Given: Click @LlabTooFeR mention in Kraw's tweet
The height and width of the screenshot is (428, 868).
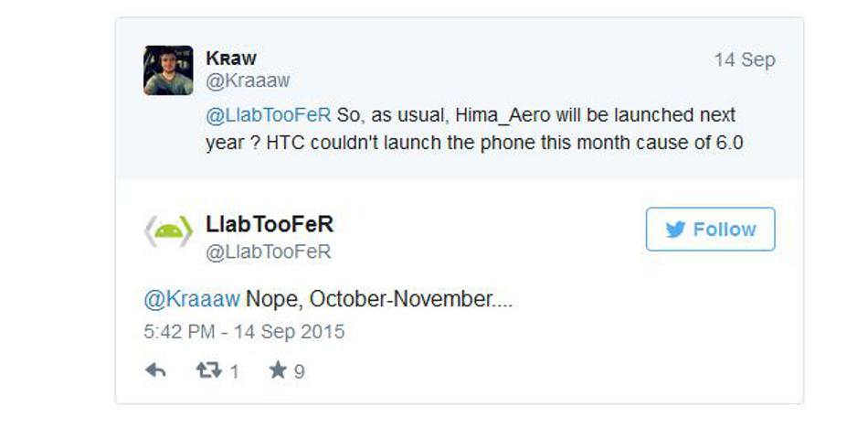Looking at the screenshot, I should 268,114.
